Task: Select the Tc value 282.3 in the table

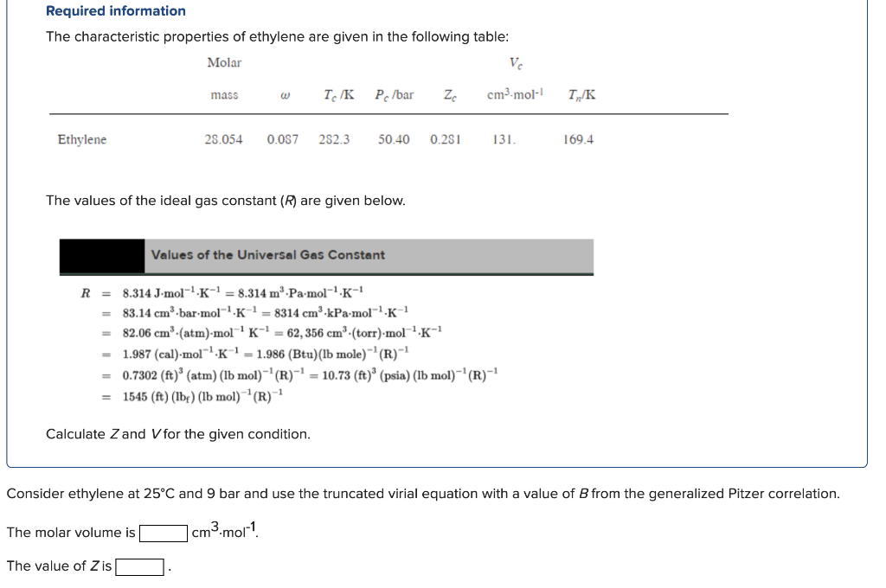Action: (x=337, y=139)
